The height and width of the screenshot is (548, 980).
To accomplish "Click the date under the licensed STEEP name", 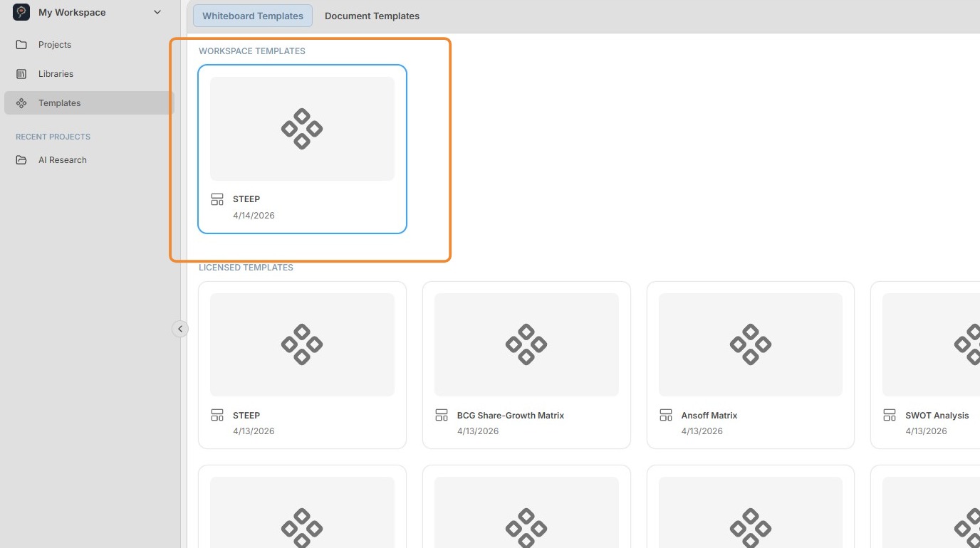I will coord(254,431).
